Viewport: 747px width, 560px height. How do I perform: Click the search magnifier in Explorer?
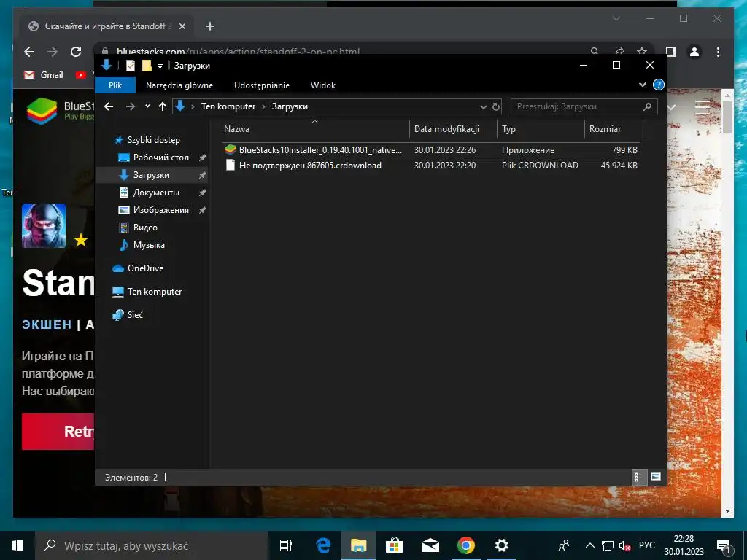pyautogui.click(x=647, y=106)
